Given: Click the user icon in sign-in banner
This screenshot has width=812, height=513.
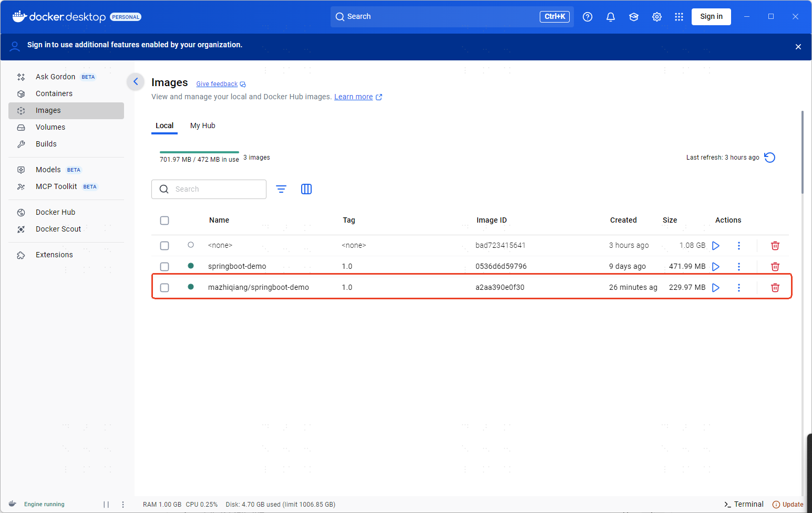Looking at the screenshot, I should (x=15, y=46).
